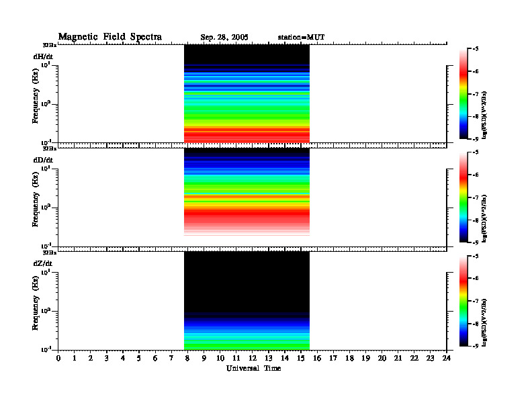
Task: Click the -5 tick on dH/dt color scale
Action: pyautogui.click(x=476, y=49)
